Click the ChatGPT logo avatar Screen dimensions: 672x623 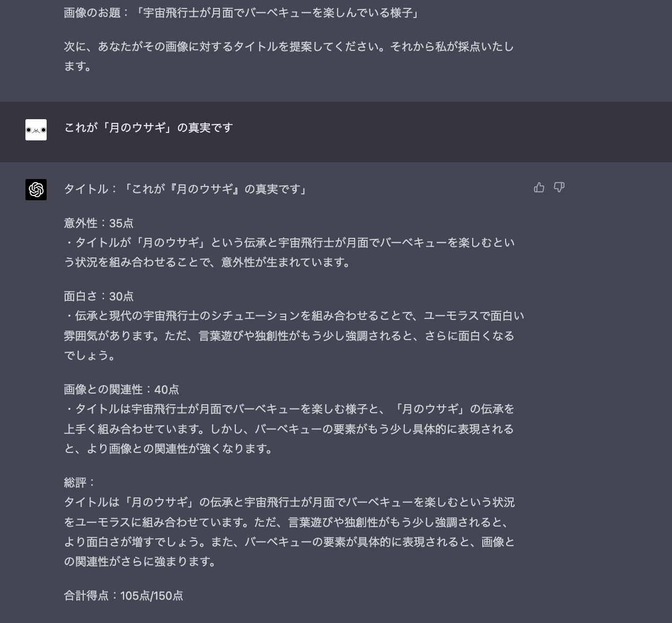36,190
